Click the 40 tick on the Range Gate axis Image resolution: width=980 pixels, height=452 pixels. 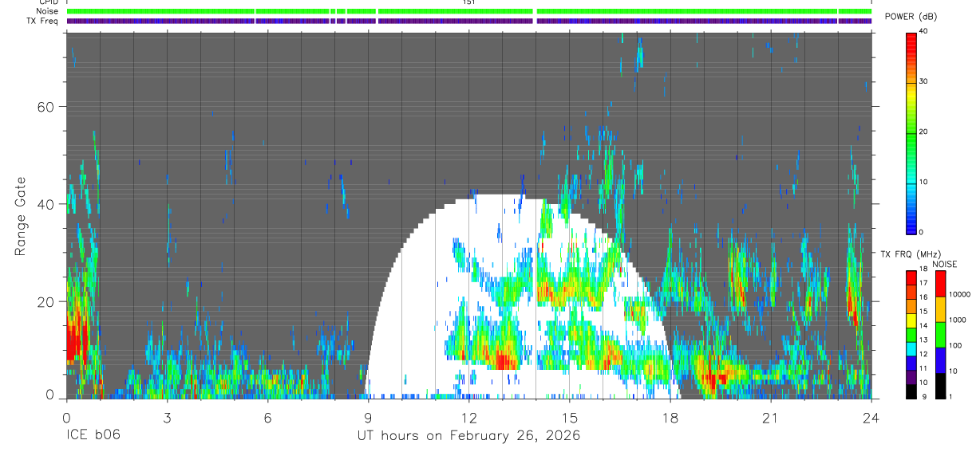pyautogui.click(x=45, y=204)
